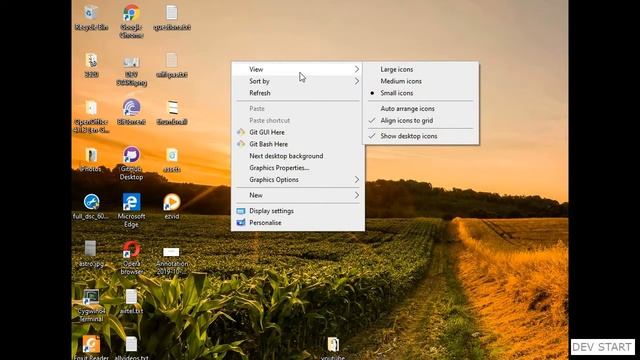Select the allvideos.txt file icon
This screenshot has width=640, height=360.
tap(131, 347)
